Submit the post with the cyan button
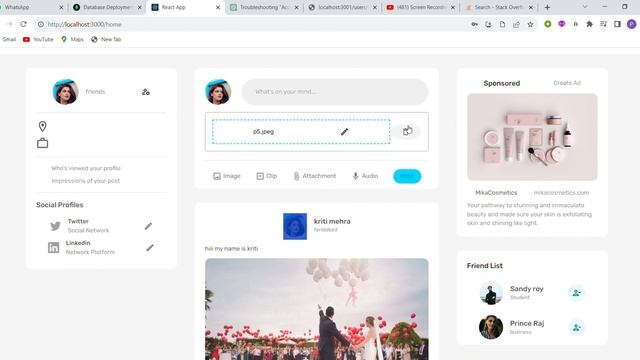This screenshot has height=360, width=640. (x=407, y=176)
